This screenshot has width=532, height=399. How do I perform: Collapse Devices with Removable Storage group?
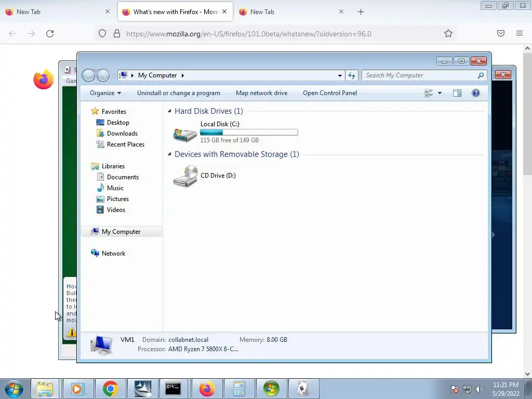click(169, 154)
